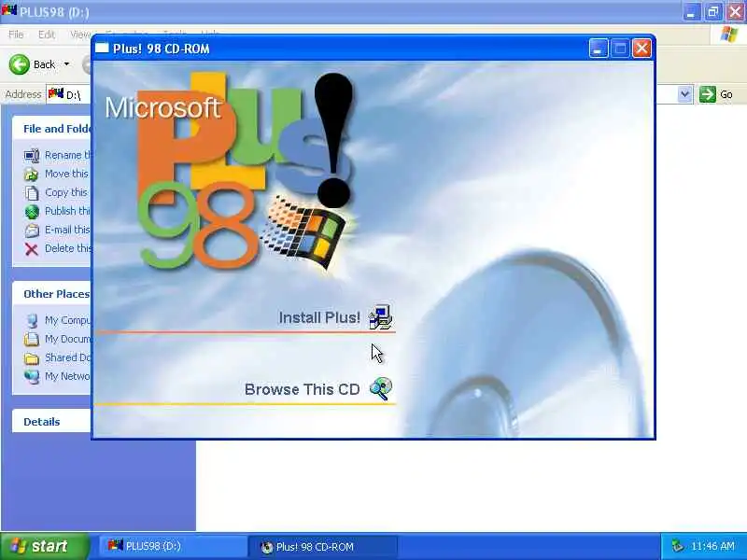Select the Rename task link

(x=67, y=155)
